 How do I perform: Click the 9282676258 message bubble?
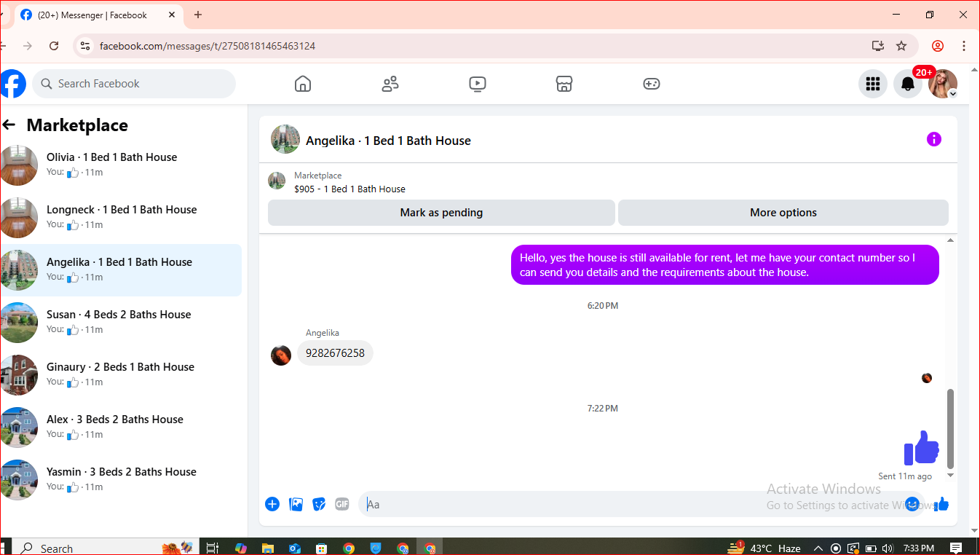(x=335, y=353)
